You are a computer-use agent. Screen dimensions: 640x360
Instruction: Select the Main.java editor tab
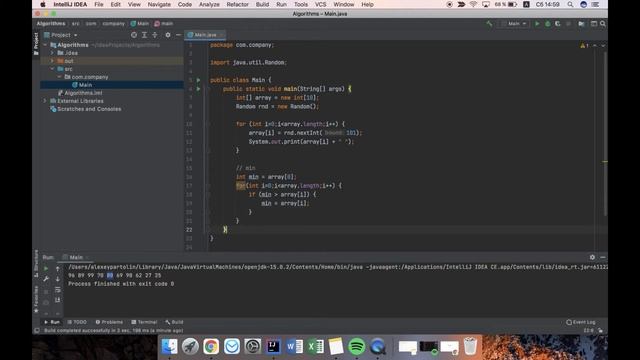(205, 35)
